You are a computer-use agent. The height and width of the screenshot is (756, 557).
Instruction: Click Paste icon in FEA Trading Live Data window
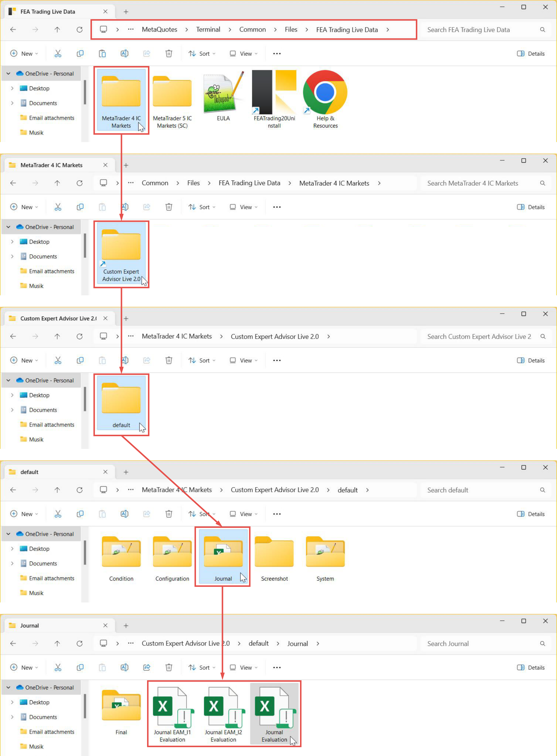pos(102,54)
